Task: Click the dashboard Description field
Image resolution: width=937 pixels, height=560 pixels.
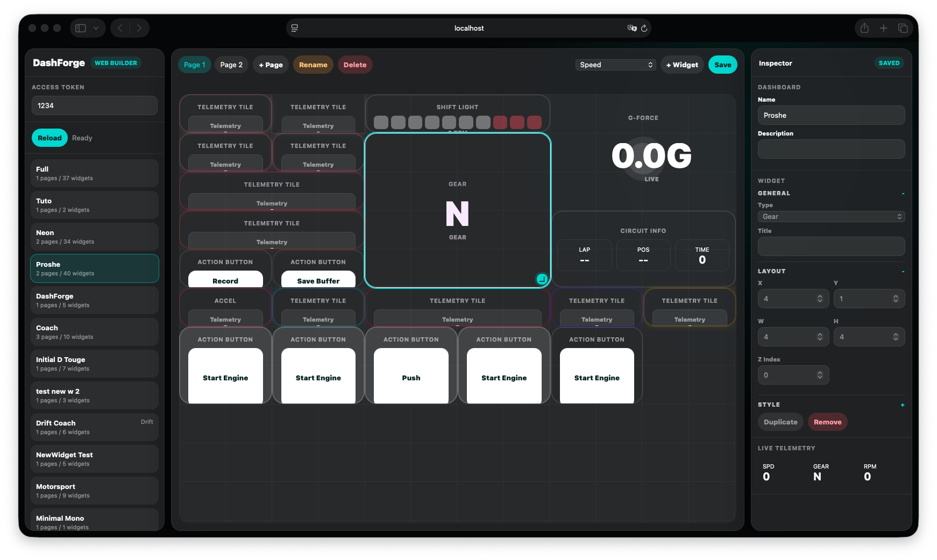Action: [x=831, y=149]
